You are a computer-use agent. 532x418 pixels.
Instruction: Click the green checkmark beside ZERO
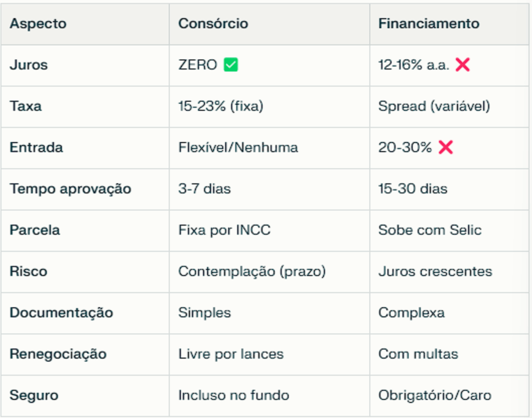click(231, 65)
